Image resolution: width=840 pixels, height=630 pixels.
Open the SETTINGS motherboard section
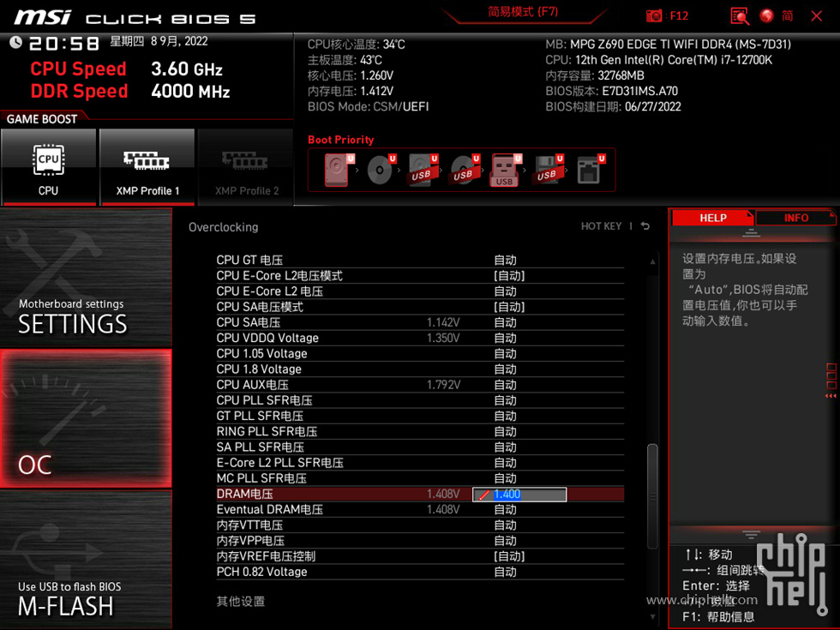click(86, 278)
